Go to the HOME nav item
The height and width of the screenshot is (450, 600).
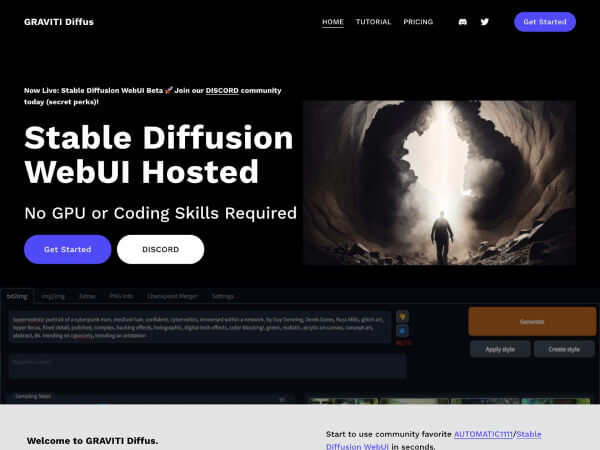pyautogui.click(x=333, y=22)
